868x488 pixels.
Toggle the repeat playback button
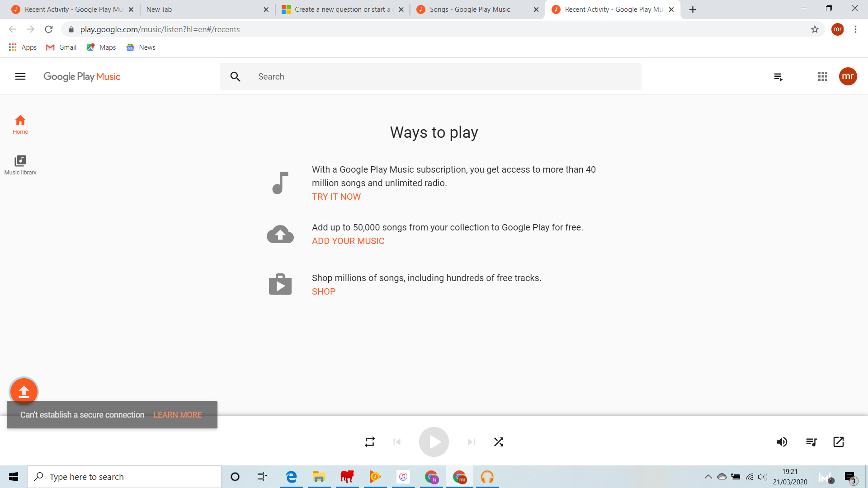tap(370, 442)
